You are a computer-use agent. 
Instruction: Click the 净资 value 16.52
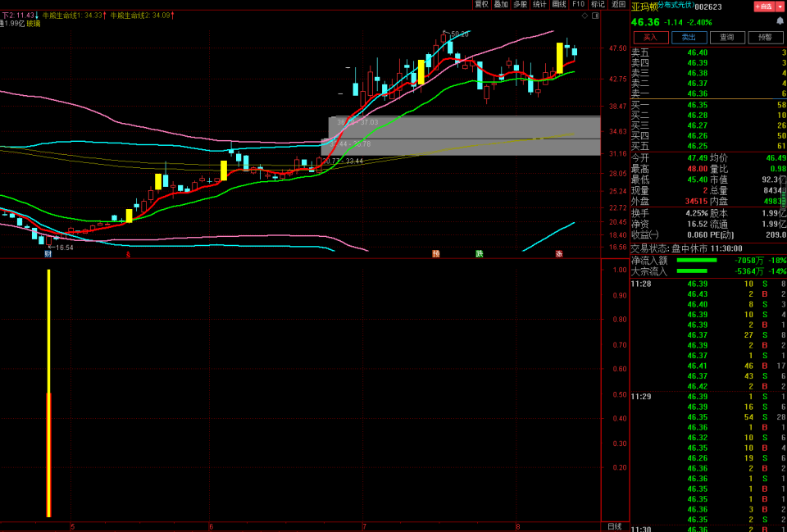click(697, 225)
